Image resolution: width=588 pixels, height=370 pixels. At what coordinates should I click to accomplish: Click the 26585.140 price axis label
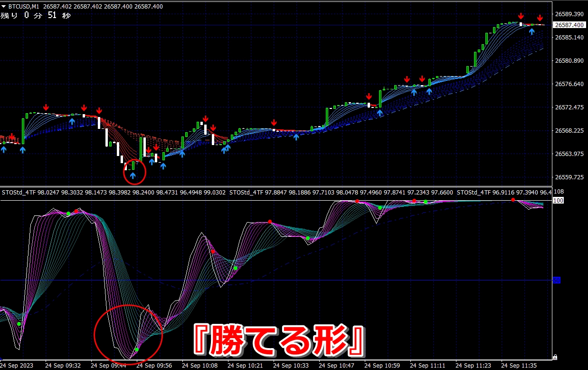click(569, 37)
